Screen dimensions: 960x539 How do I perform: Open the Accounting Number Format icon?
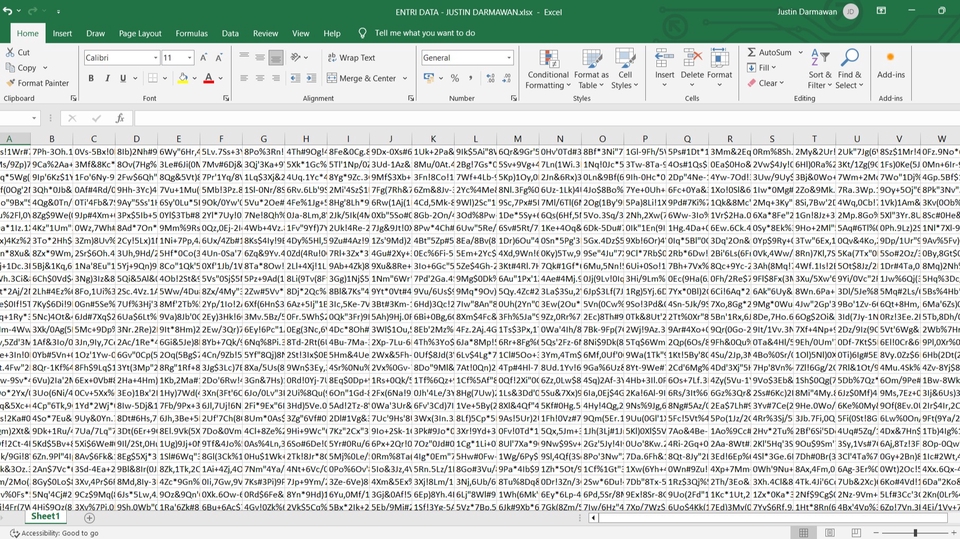[x=429, y=78]
